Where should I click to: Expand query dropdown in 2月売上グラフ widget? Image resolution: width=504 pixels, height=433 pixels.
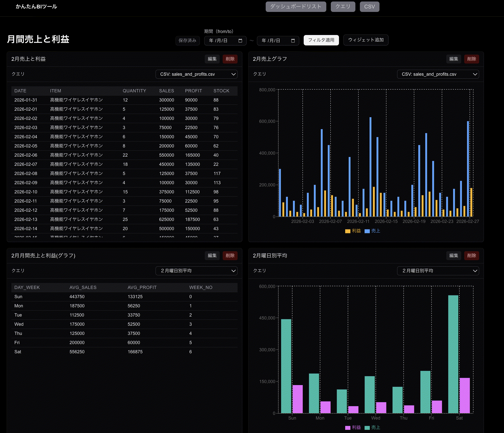click(x=438, y=74)
